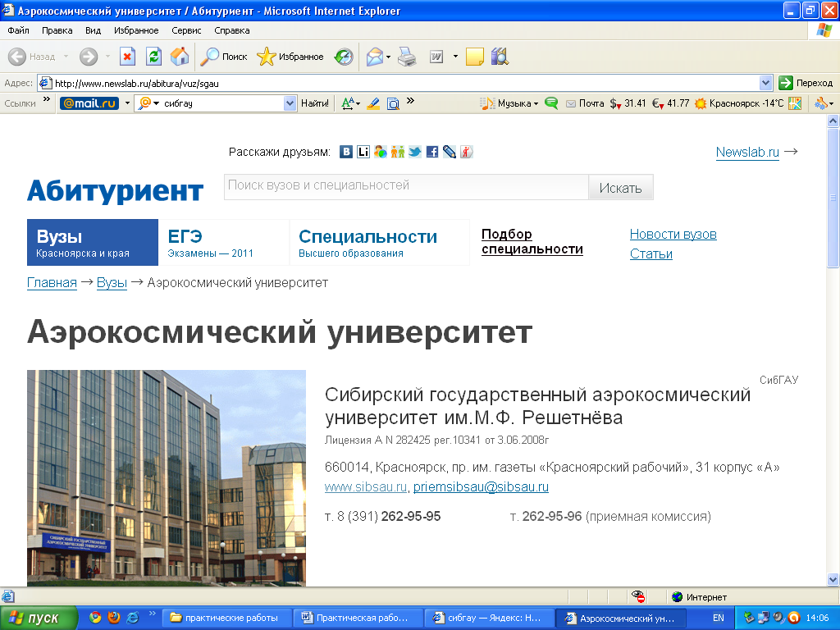Open the Поиск search pane
Image resolution: width=840 pixels, height=630 pixels.
click(x=223, y=57)
